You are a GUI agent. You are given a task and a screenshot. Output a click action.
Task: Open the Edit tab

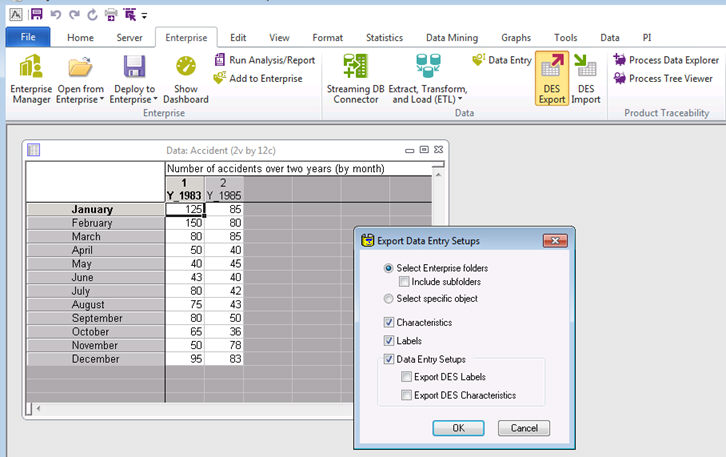pyautogui.click(x=238, y=38)
